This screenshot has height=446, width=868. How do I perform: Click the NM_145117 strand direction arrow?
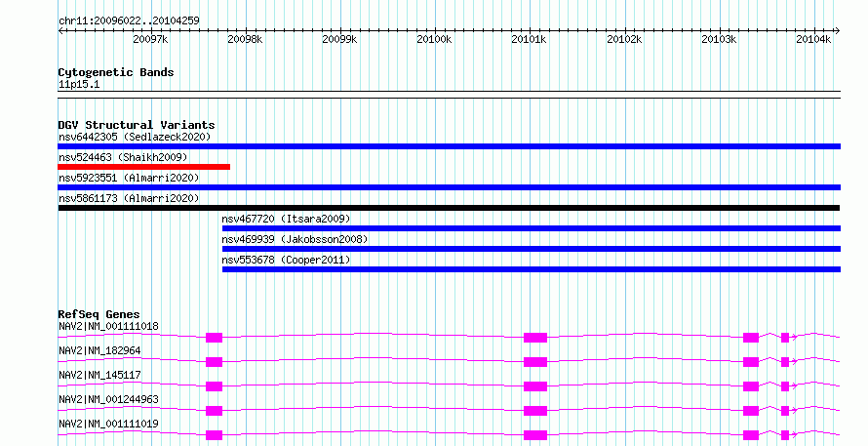[795, 386]
